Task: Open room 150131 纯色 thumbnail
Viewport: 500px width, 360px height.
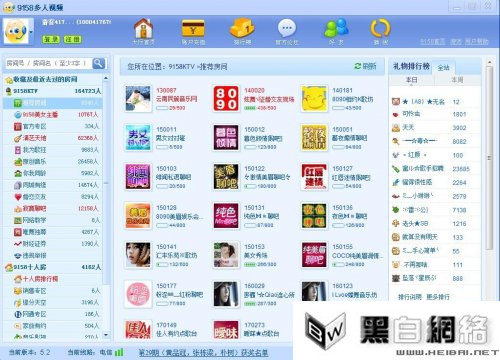Action: tap(226, 216)
